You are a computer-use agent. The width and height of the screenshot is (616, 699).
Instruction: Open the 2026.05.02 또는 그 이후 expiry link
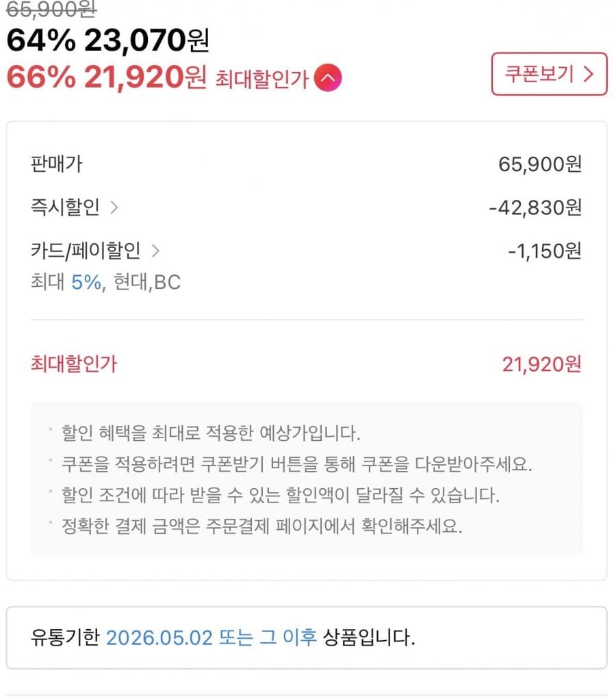point(211,638)
